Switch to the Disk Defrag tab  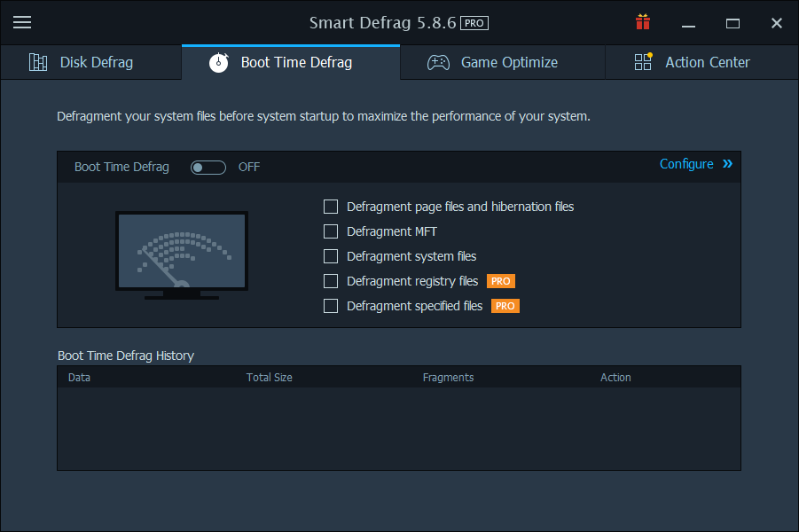[91, 62]
